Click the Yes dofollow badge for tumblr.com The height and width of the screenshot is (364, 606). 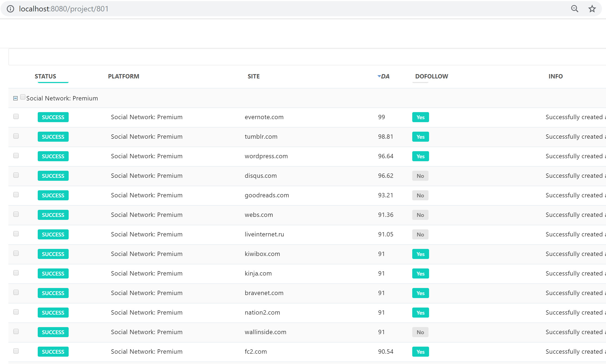click(421, 137)
